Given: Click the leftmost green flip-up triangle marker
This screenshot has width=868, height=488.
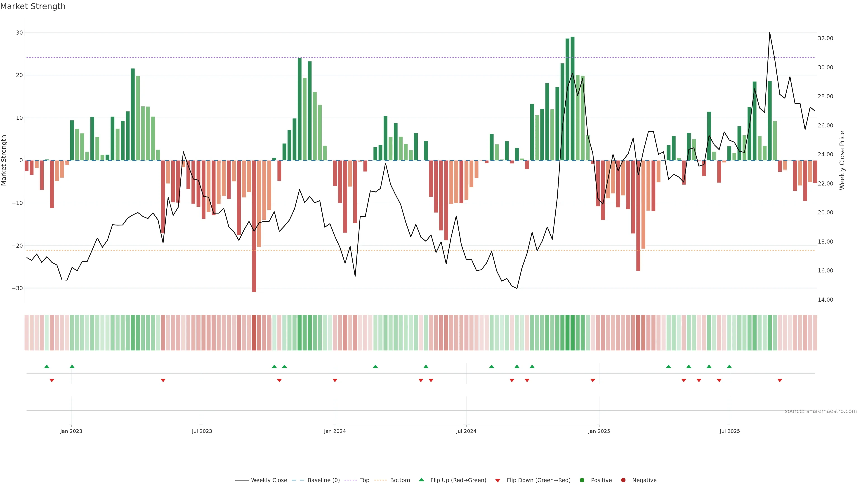Looking at the screenshot, I should pos(47,366).
